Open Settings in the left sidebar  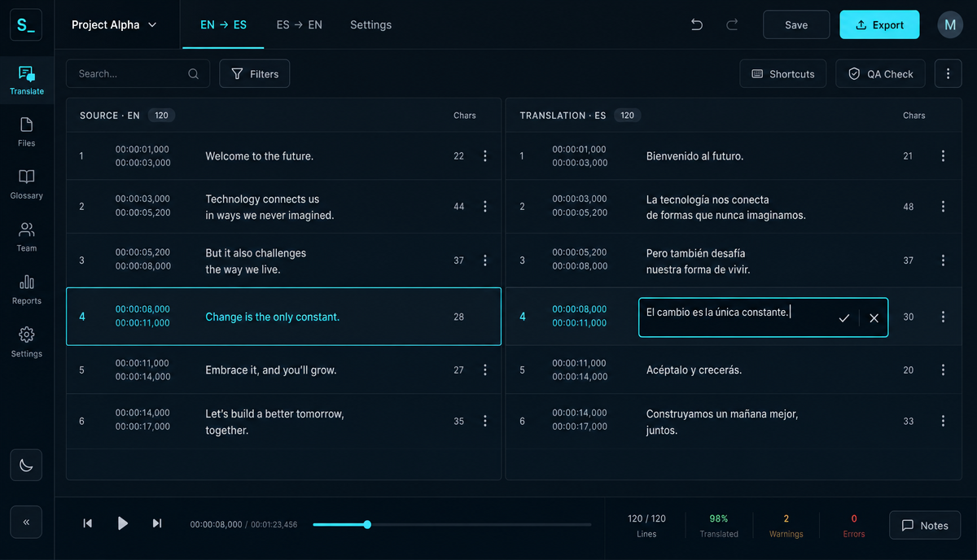click(x=27, y=343)
